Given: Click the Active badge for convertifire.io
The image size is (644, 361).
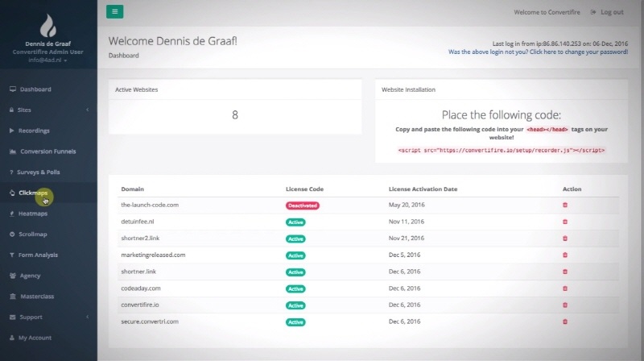Looking at the screenshot, I should tap(295, 305).
